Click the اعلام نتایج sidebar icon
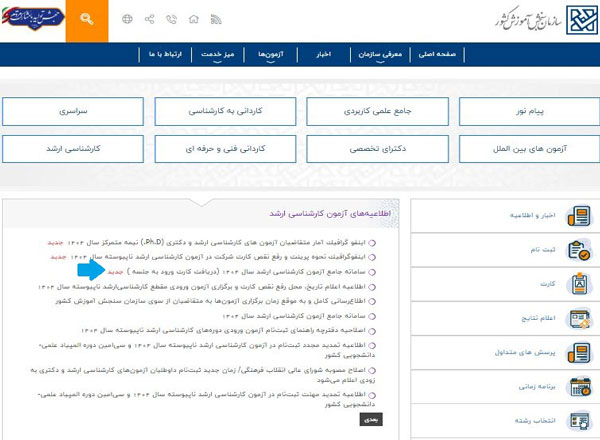The height and width of the screenshot is (440, 600). (579, 318)
